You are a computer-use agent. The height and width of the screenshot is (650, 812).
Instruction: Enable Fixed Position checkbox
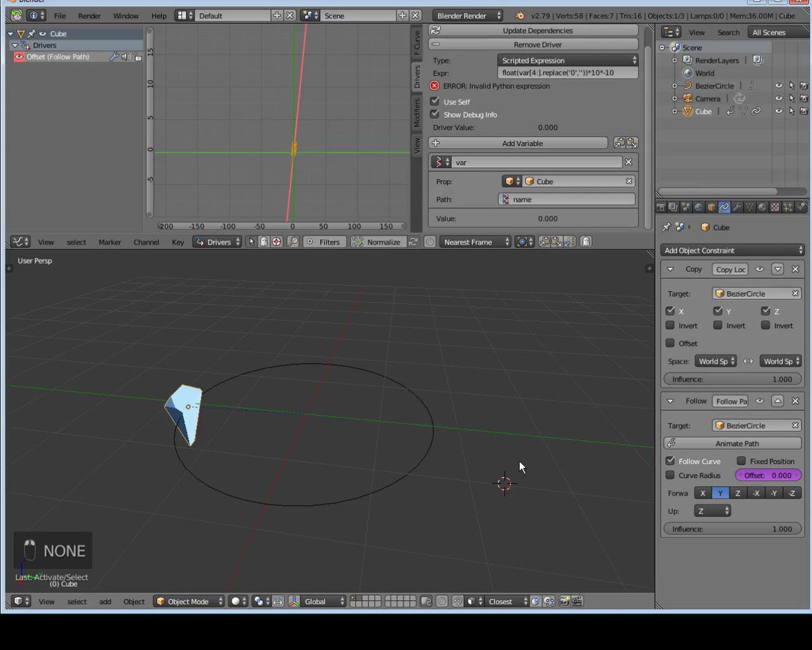coord(741,460)
